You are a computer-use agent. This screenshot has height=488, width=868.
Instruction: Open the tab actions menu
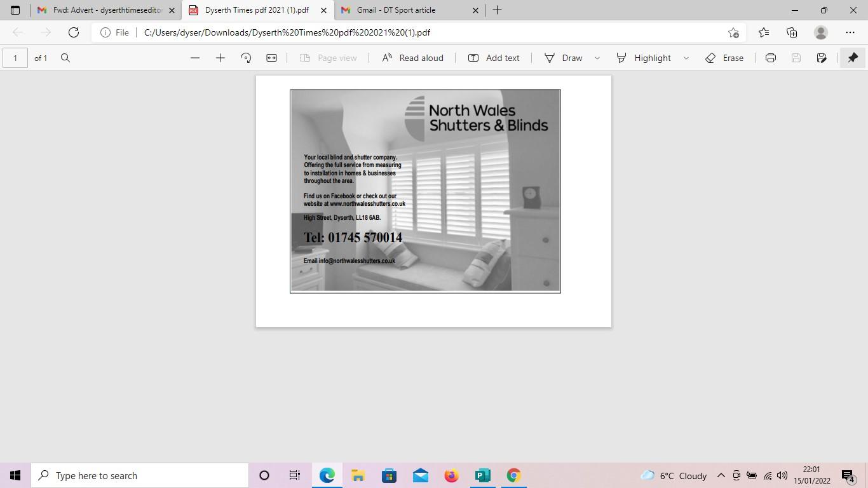coord(15,10)
